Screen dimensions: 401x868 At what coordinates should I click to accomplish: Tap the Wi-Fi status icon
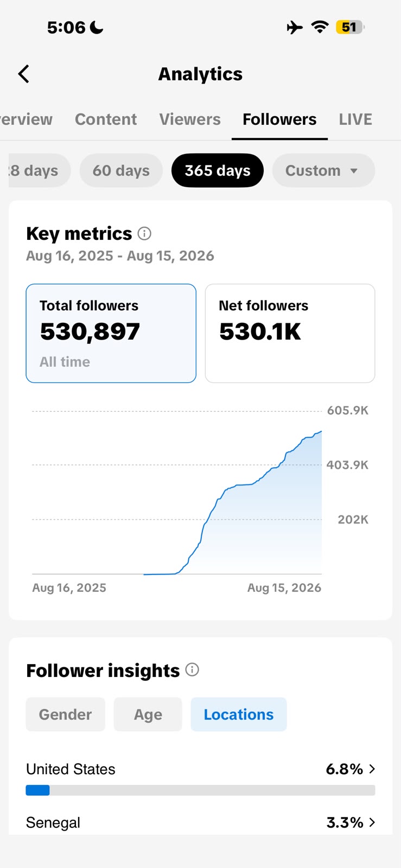tap(320, 27)
